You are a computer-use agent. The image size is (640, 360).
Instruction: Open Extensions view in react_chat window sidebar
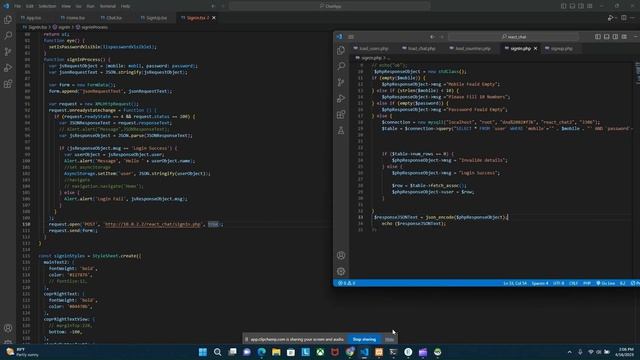coord(341,114)
